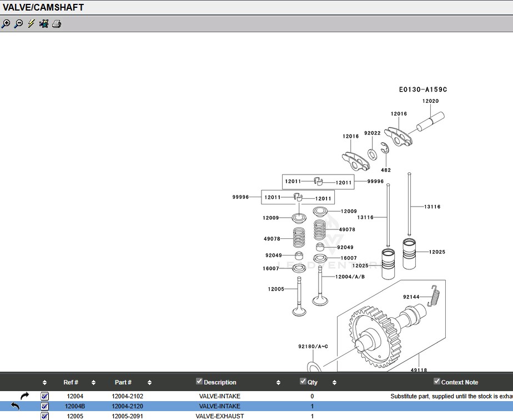Click part label 12020 in diagram

pos(430,101)
